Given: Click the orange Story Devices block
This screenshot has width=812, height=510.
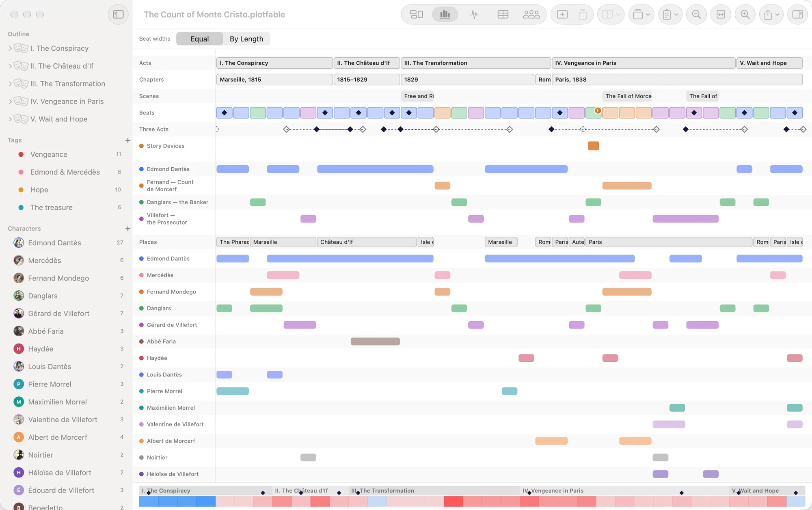Looking at the screenshot, I should point(593,146).
